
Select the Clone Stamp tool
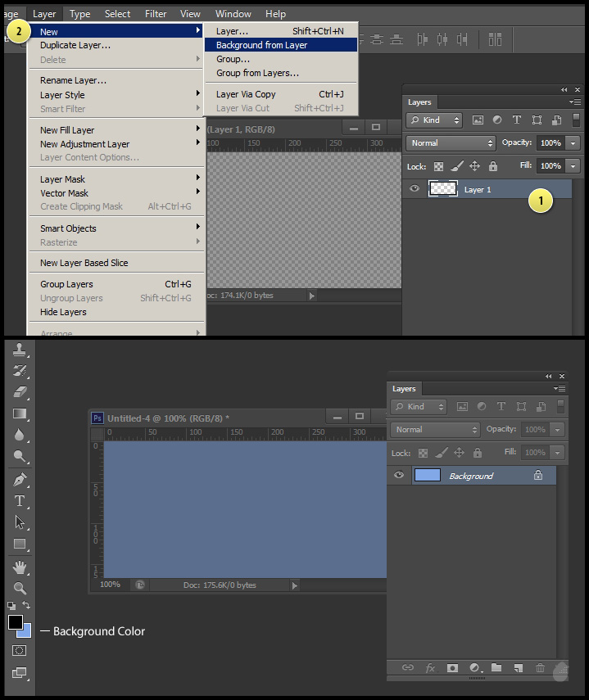pos(20,350)
